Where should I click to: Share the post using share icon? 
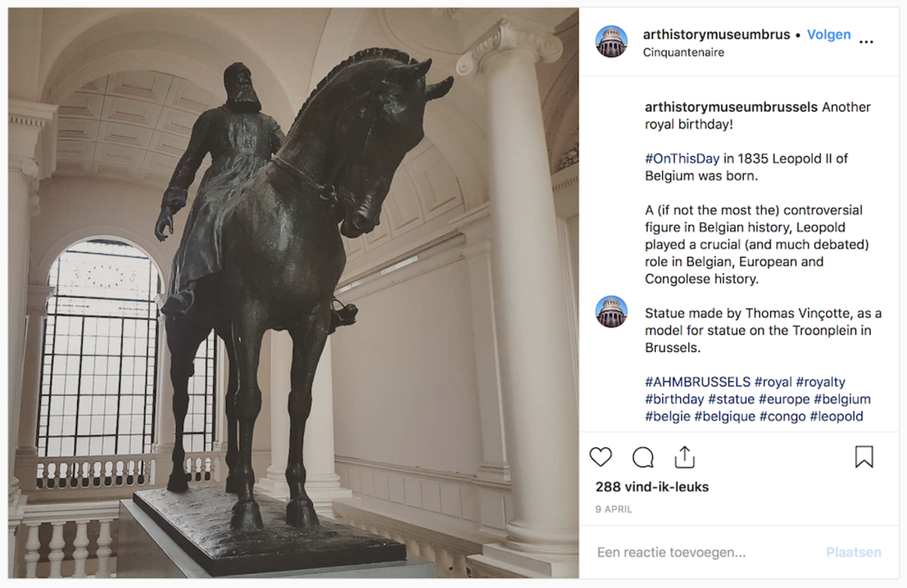[684, 456]
